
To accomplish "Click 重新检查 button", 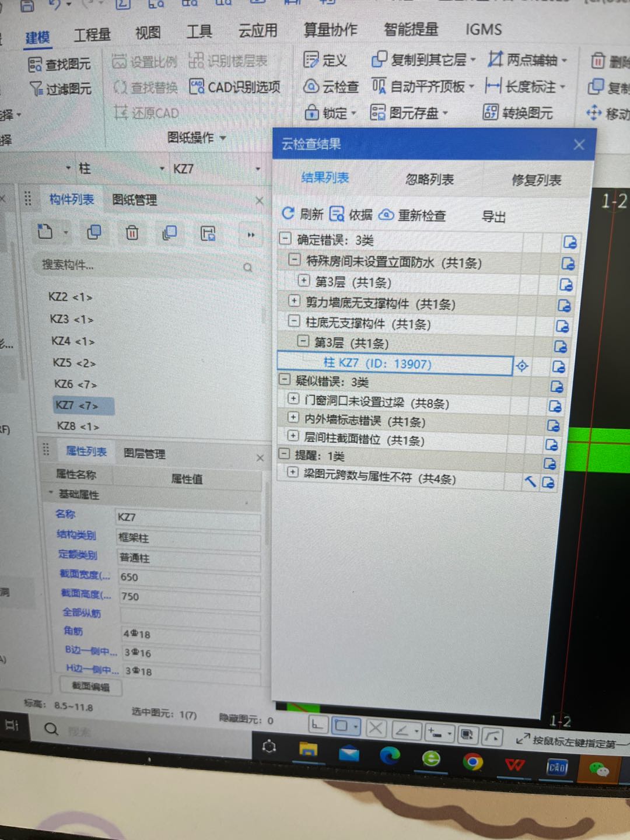I will 412,215.
